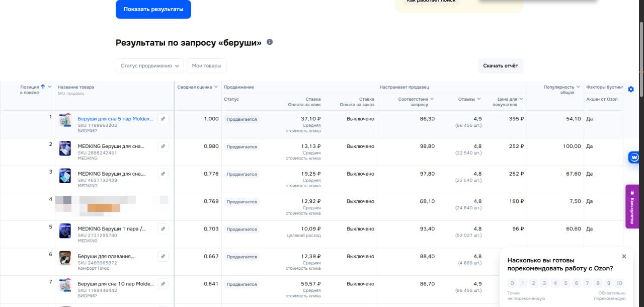Screen dimensions: 644x307
Task: Click Продвигается status badge in position 4 row
Action: click(x=242, y=202)
